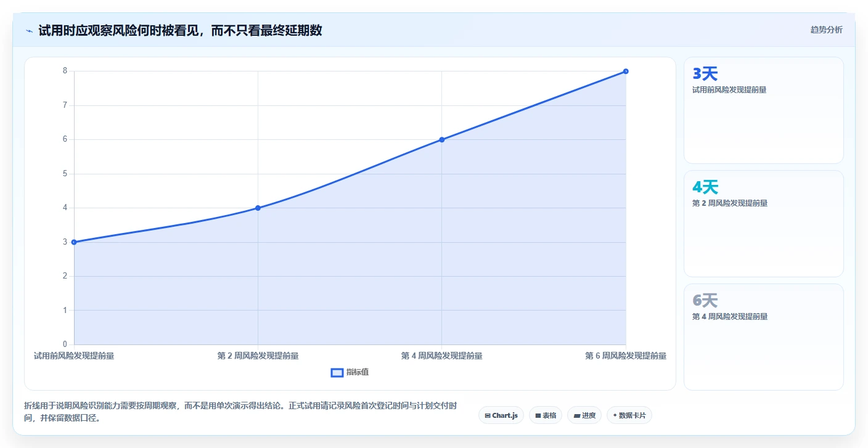The width and height of the screenshot is (868, 448).
Task: Toggle the 指标值 legend item
Action: 350,372
